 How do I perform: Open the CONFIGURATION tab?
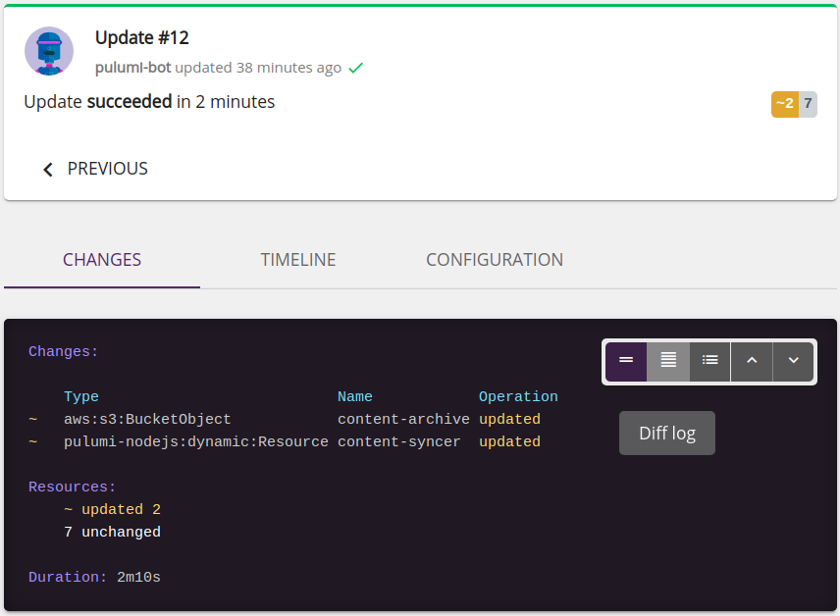coord(494,259)
